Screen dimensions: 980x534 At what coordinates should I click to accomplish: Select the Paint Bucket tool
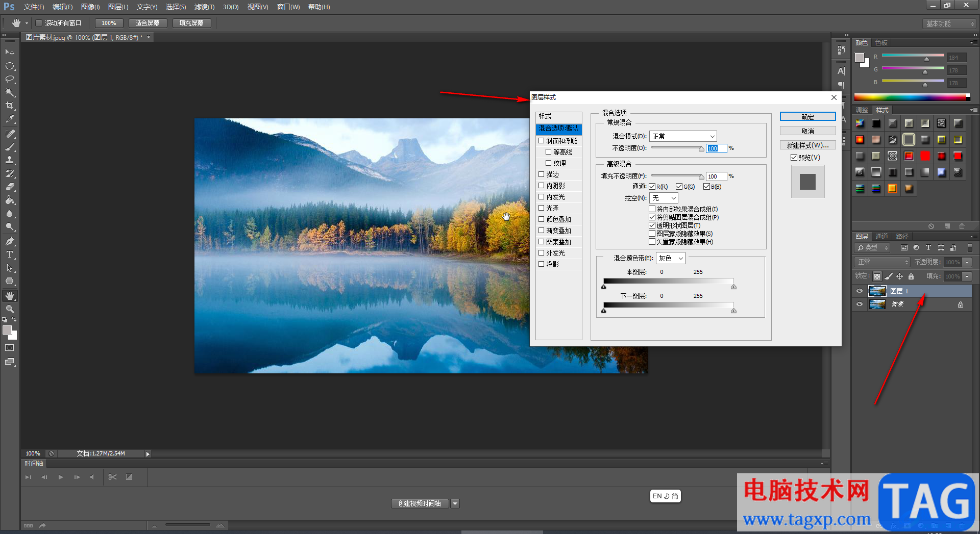[x=10, y=200]
